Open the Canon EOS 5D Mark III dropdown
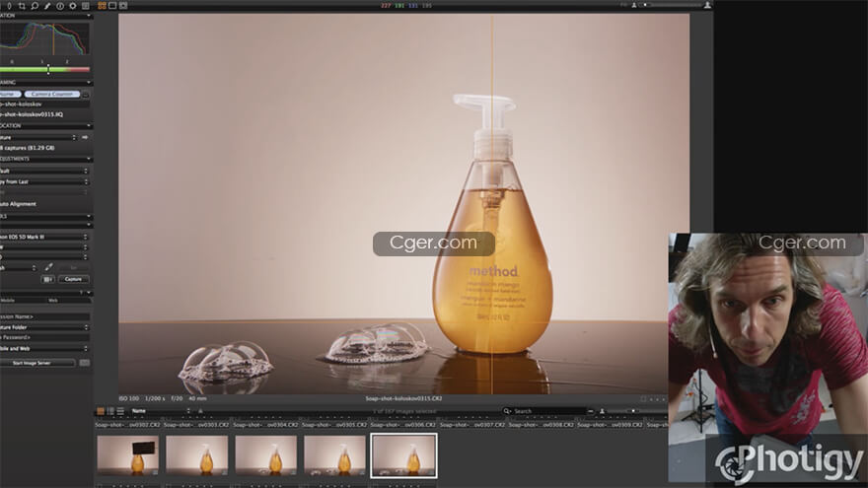Screen dimensions: 868x488 [44, 237]
